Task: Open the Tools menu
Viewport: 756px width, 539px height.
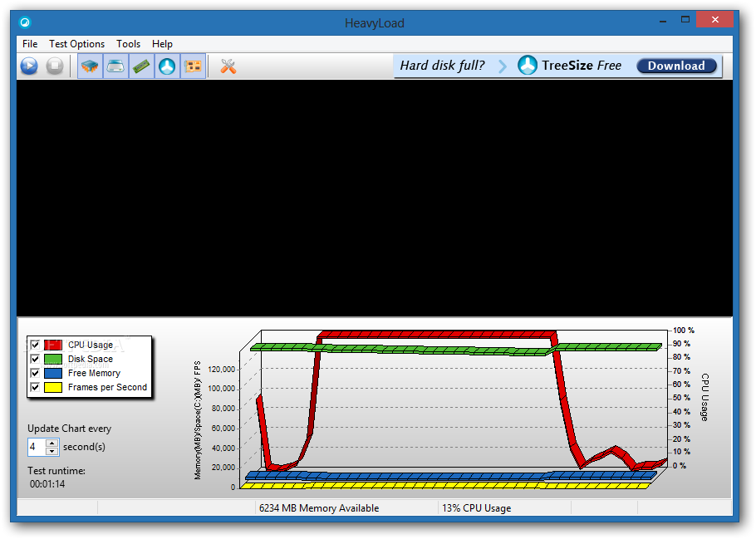Action: (x=128, y=44)
